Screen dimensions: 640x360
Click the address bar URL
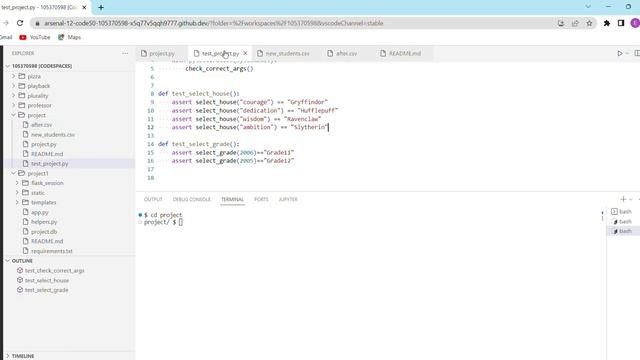point(213,23)
